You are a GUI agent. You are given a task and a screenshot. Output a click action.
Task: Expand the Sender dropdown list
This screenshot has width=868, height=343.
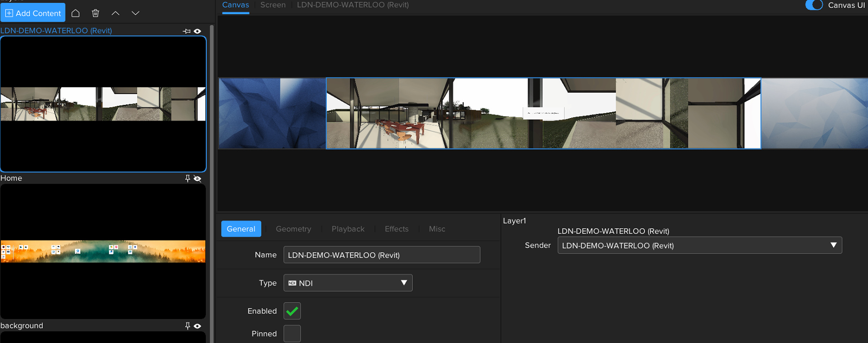tap(699, 245)
